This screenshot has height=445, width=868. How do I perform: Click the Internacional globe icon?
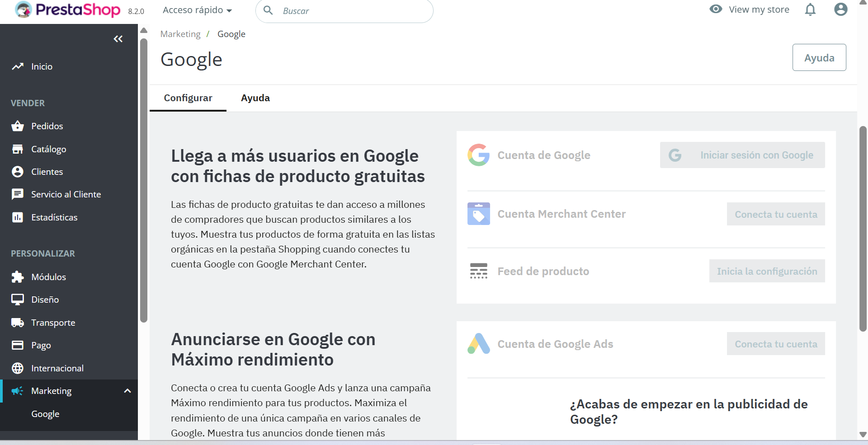click(18, 368)
